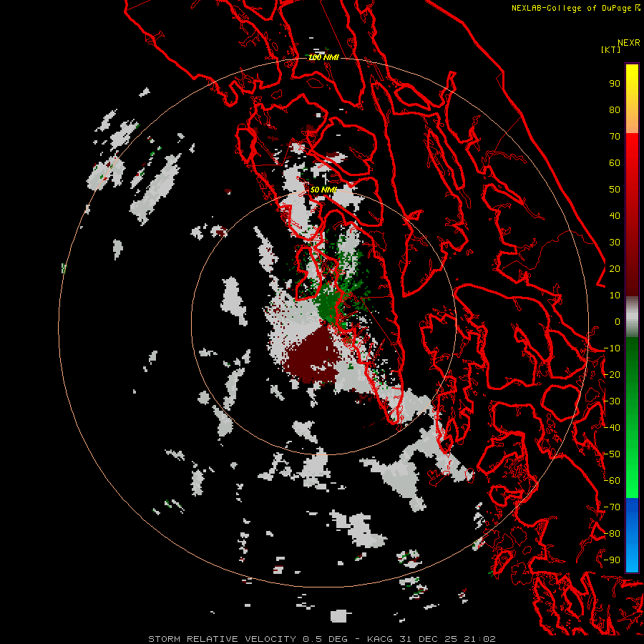Click the -10 value on the velocity scale
Viewport: 644px width, 644px height.
pyautogui.click(x=612, y=348)
